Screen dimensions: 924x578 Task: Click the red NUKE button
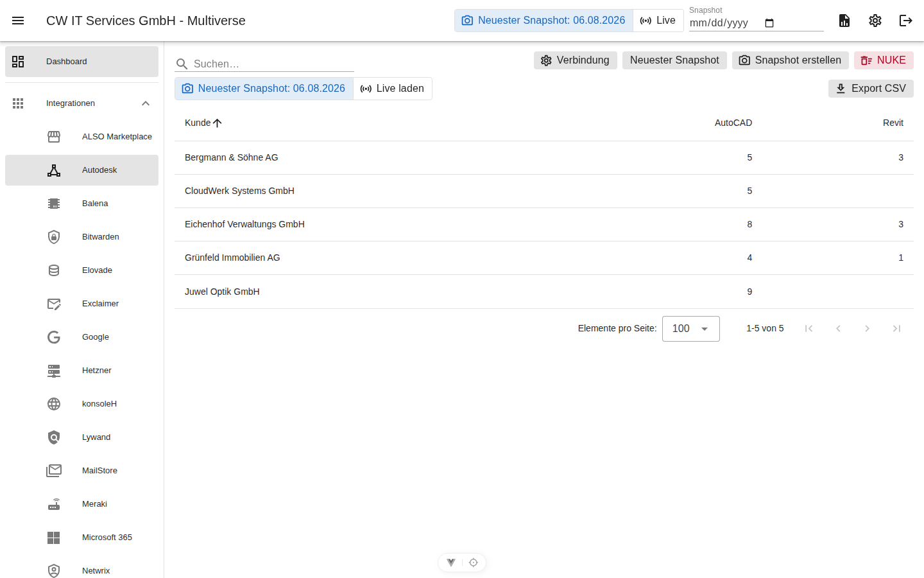[884, 60]
